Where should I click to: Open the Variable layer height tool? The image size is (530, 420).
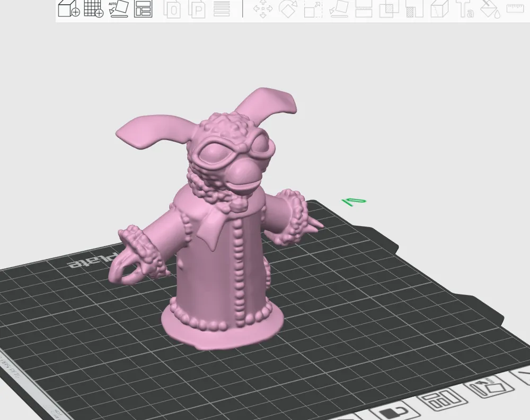[x=222, y=9]
